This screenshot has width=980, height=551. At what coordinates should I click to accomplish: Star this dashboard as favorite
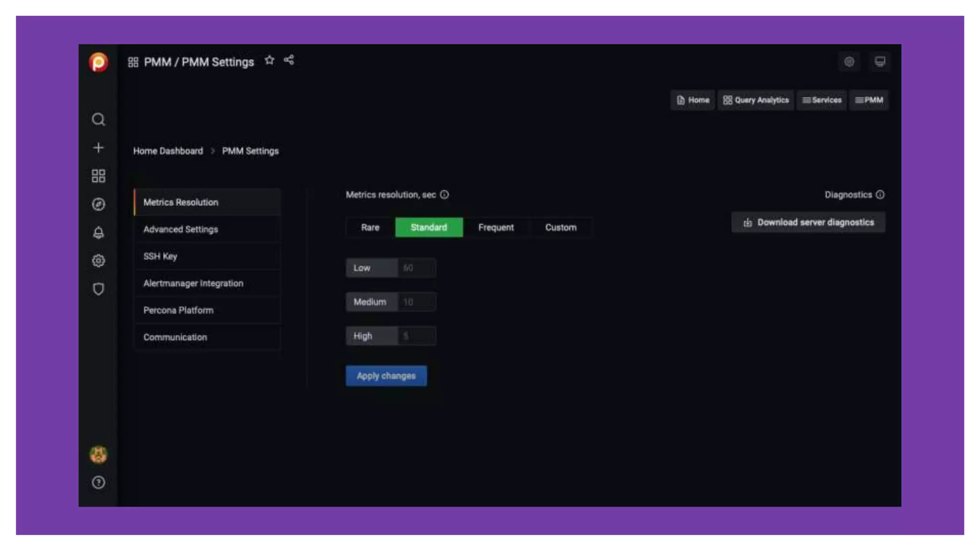pyautogui.click(x=269, y=60)
